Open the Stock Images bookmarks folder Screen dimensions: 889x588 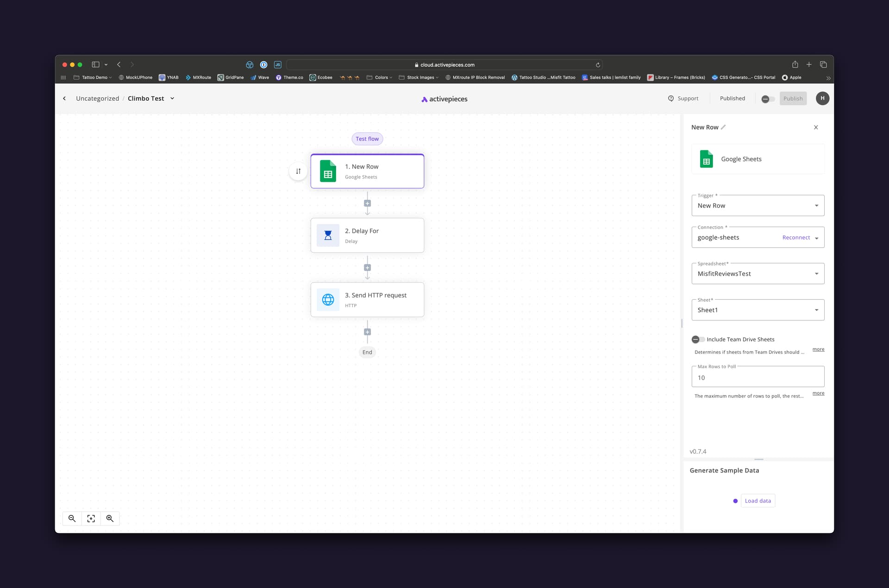click(419, 78)
